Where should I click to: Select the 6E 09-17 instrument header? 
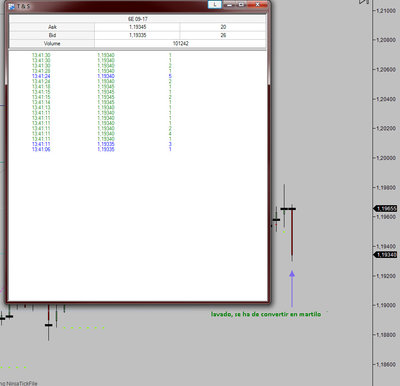[138, 19]
